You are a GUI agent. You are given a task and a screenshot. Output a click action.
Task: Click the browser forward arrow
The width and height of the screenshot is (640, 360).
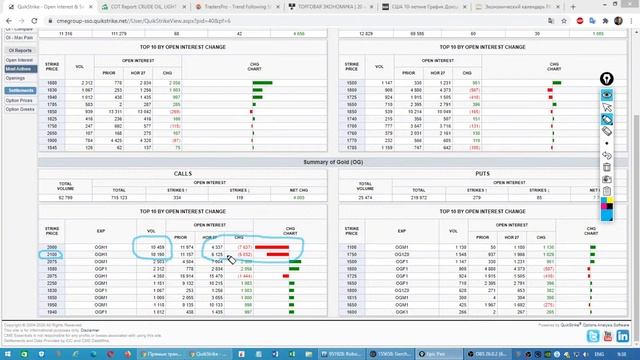point(21,20)
